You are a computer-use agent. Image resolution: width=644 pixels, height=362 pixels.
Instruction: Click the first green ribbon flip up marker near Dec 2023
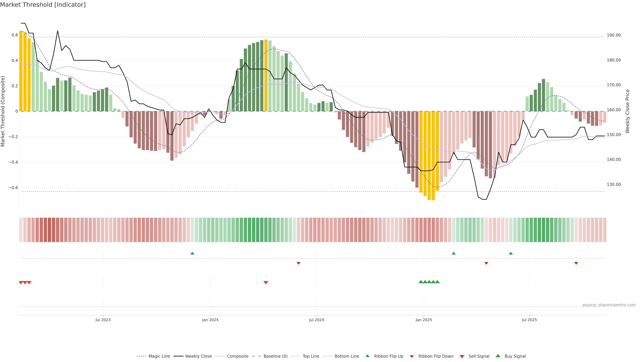[x=192, y=253]
